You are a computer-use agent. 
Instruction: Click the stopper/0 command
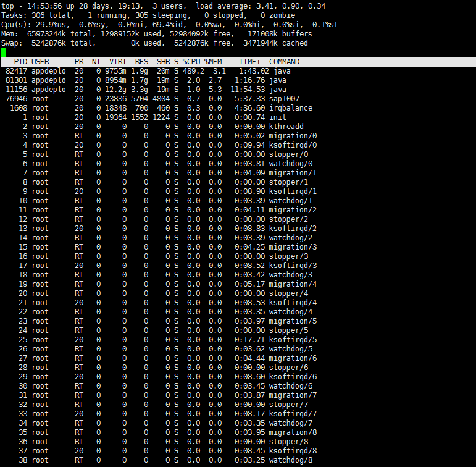(x=288, y=154)
